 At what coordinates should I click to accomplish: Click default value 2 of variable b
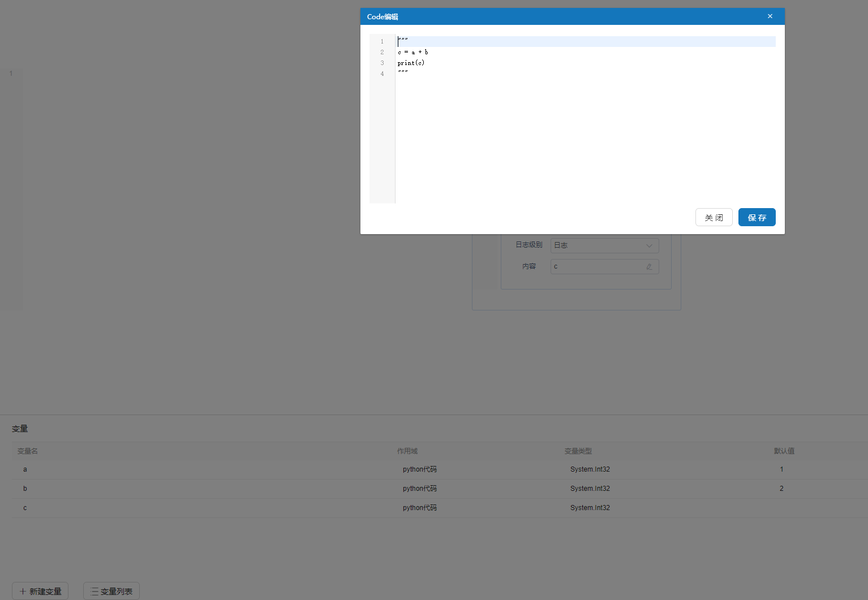[x=781, y=489]
